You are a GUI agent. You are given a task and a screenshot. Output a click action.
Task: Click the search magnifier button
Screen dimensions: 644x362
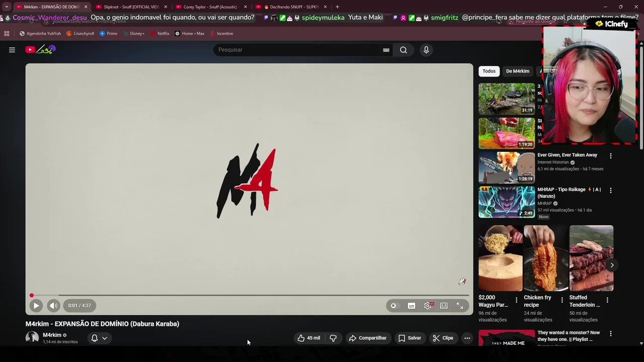pyautogui.click(x=404, y=50)
